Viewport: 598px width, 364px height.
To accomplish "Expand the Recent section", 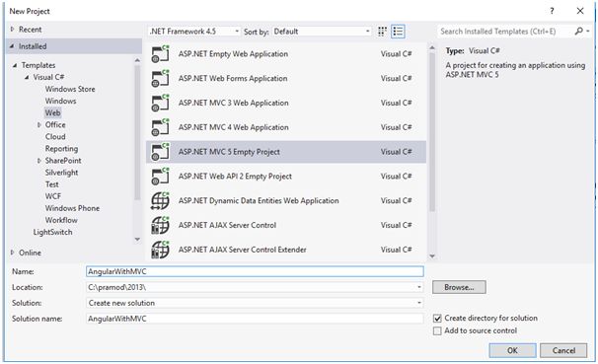I will pyautogui.click(x=12, y=29).
